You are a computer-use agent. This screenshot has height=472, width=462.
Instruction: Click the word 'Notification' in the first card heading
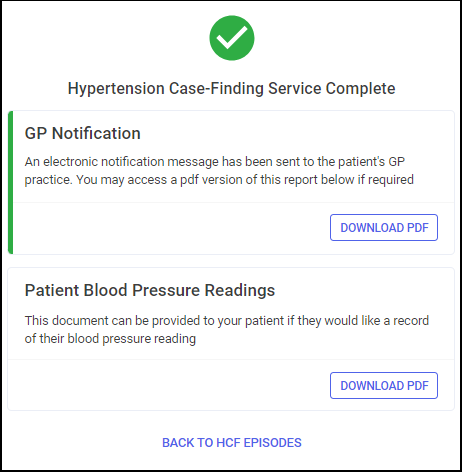[96, 133]
